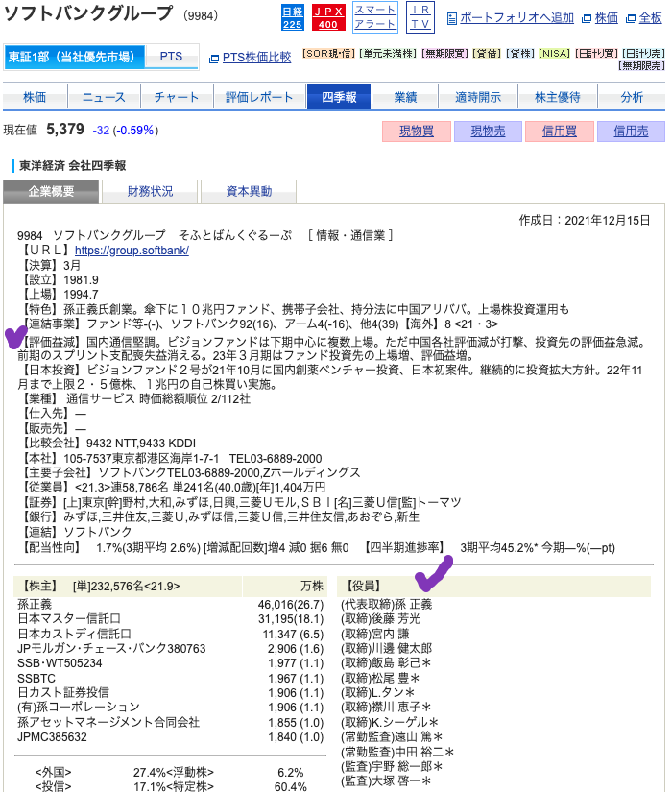The width and height of the screenshot is (672, 792).
Task: Click the 日経225 index badge
Action: point(292,17)
